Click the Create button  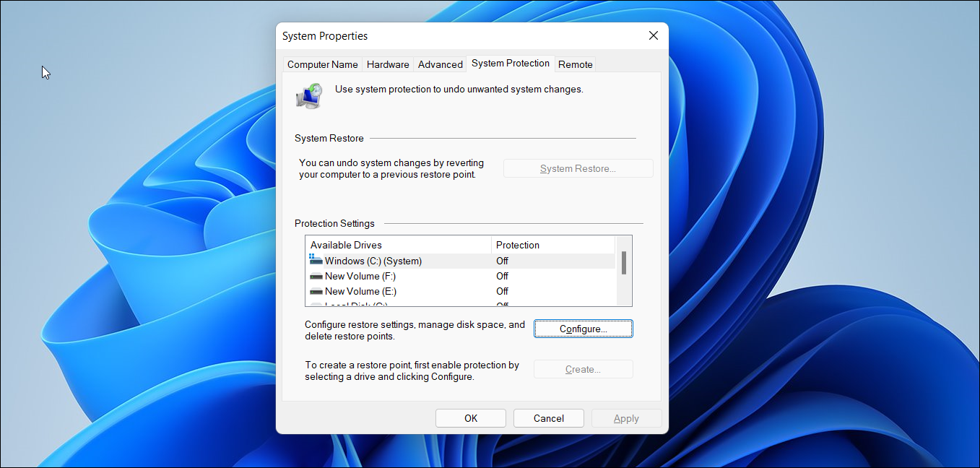(x=583, y=369)
